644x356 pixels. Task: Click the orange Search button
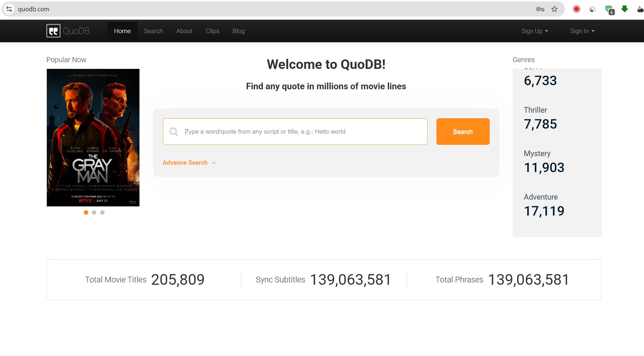(x=463, y=132)
